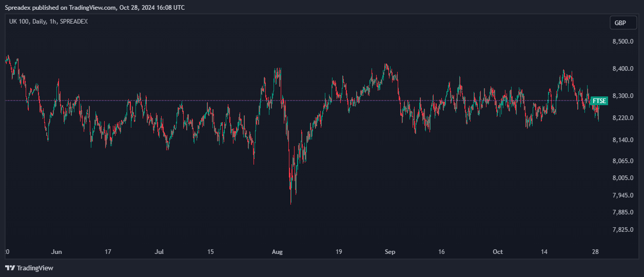This screenshot has height=277, width=644.
Task: Click the Jul date axis label
Action: [160, 252]
